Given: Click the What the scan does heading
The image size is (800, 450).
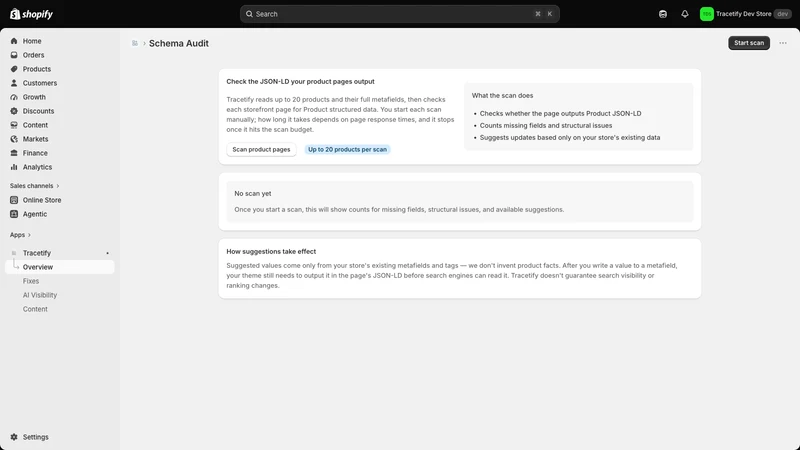Looking at the screenshot, I should click(x=502, y=95).
